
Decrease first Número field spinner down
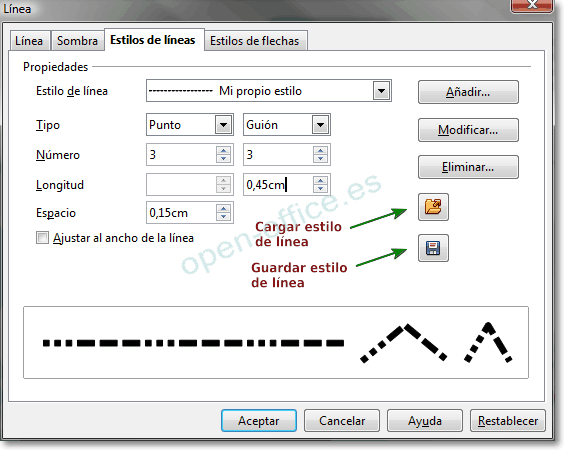(x=224, y=159)
